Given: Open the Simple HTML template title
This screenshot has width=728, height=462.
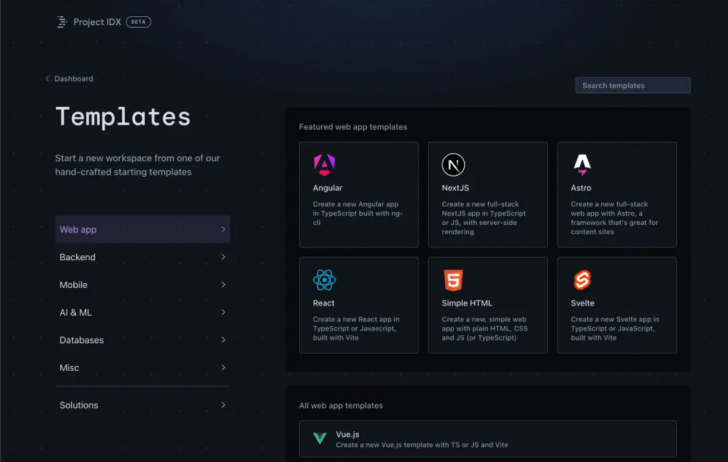Looking at the screenshot, I should [x=467, y=303].
